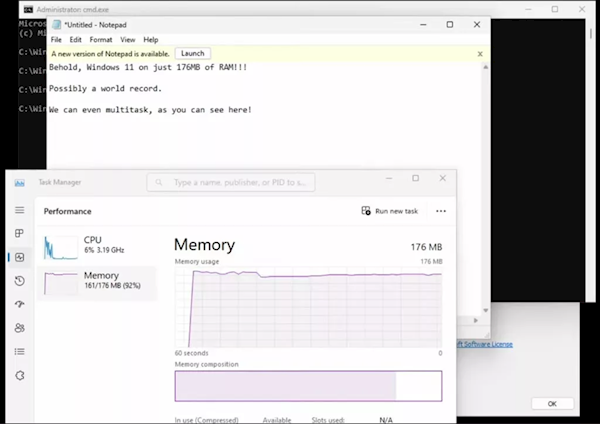The height and width of the screenshot is (424, 600).
Task: Open the Services page in the Task Manager sidebar
Action: click(x=19, y=375)
